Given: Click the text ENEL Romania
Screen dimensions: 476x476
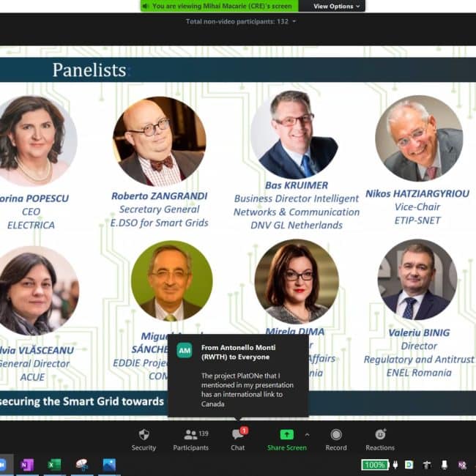Looking at the screenshot, I should (x=419, y=373).
